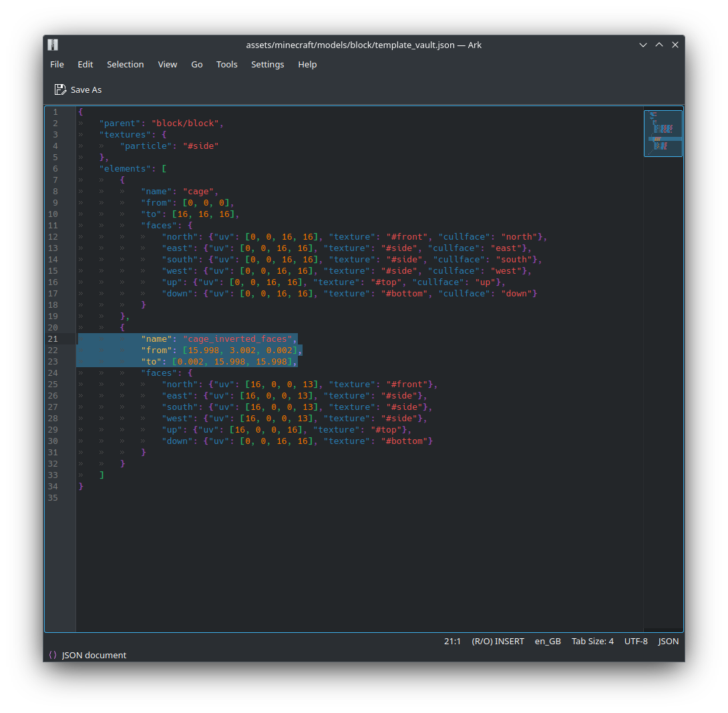Click line number 33 in gutter

[x=53, y=475]
